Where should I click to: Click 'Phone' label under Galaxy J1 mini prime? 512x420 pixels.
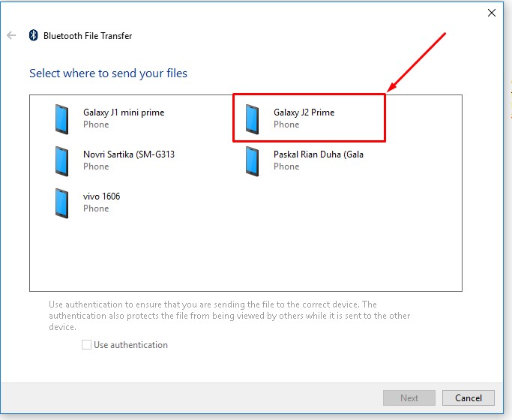(96, 124)
